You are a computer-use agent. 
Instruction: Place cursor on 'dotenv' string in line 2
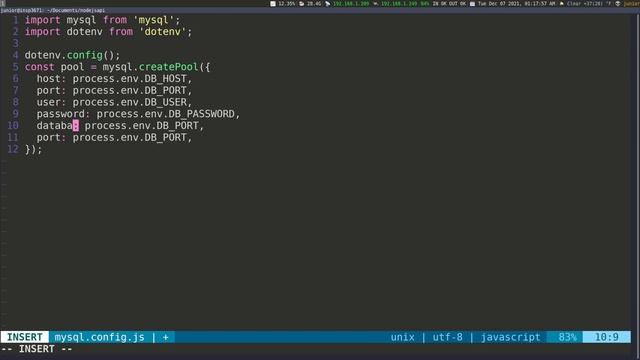click(x=162, y=32)
